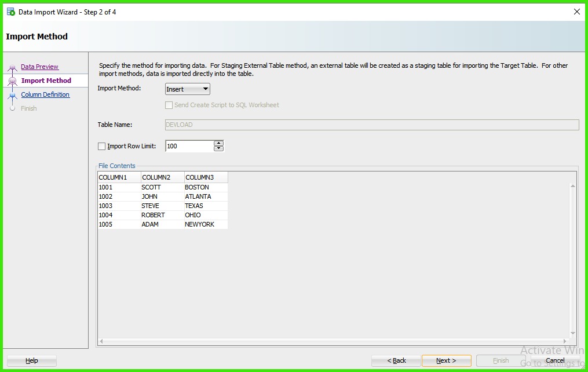588x372 pixels.
Task: Click the Cancel button
Action: 555,360
